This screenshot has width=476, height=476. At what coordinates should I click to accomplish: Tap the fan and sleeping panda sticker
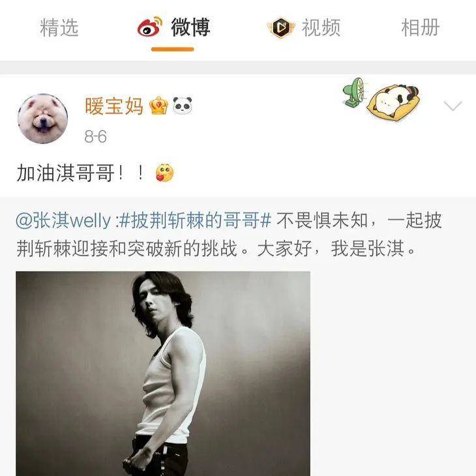(x=381, y=98)
